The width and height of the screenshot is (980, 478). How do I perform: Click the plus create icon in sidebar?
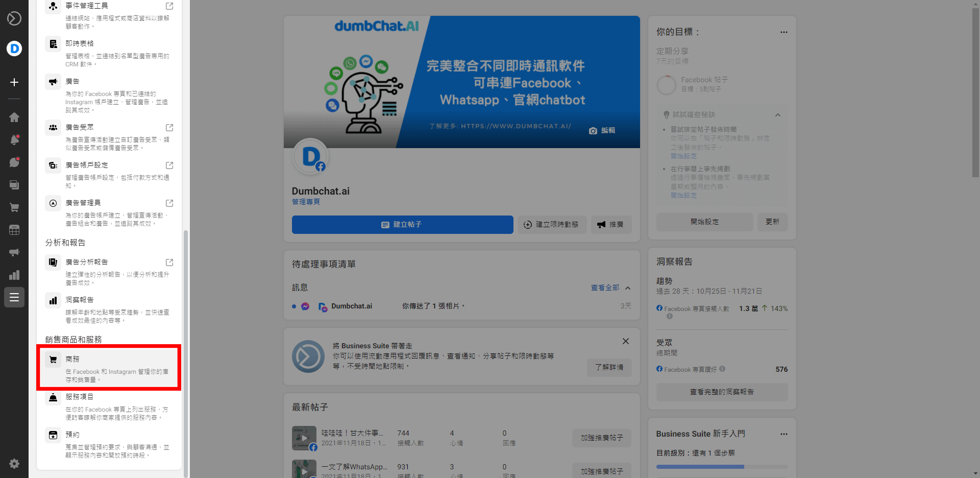(x=14, y=82)
